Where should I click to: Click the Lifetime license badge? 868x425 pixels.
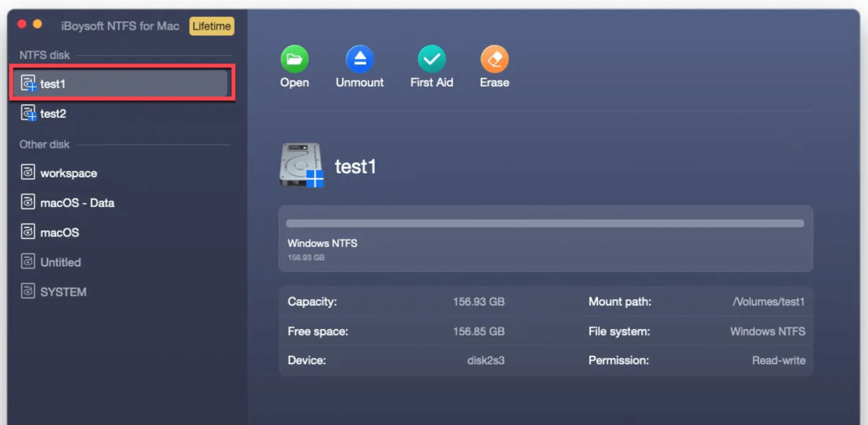pos(211,26)
